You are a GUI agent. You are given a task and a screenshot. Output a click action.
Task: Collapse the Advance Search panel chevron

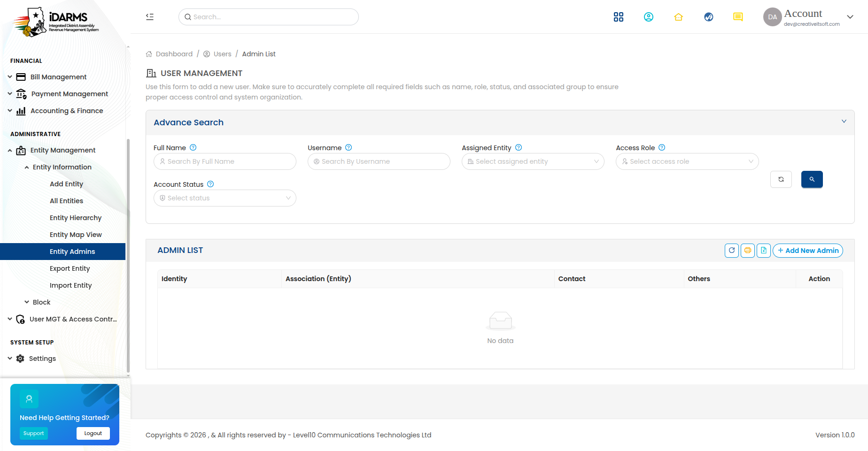coord(844,122)
